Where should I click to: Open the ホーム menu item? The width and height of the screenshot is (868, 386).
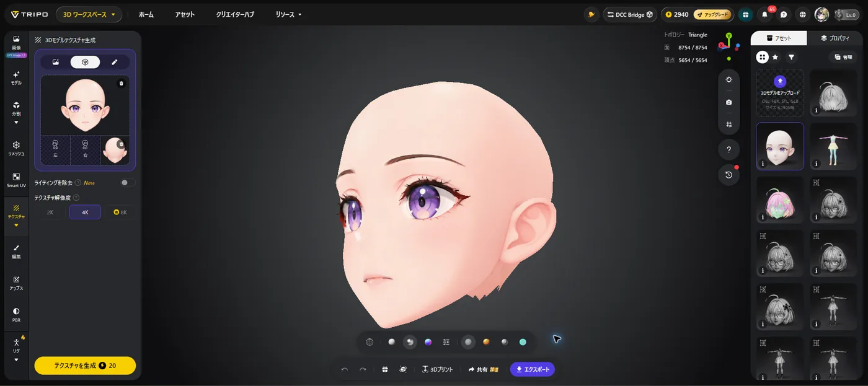click(146, 14)
